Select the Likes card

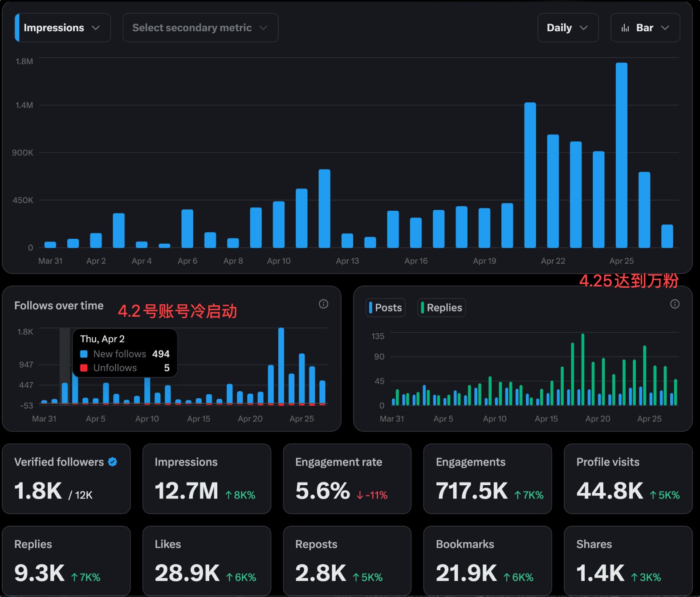[x=207, y=561]
